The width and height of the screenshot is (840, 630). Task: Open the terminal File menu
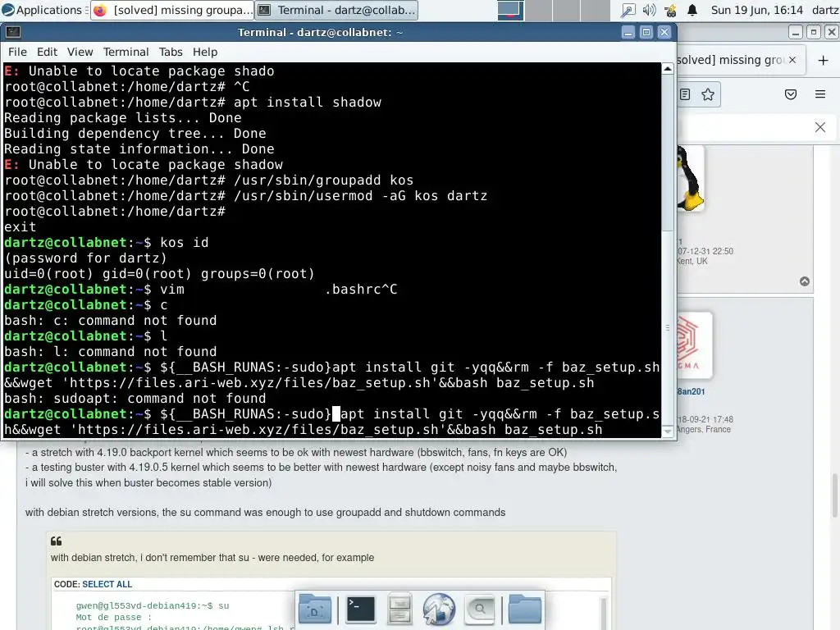click(x=17, y=52)
